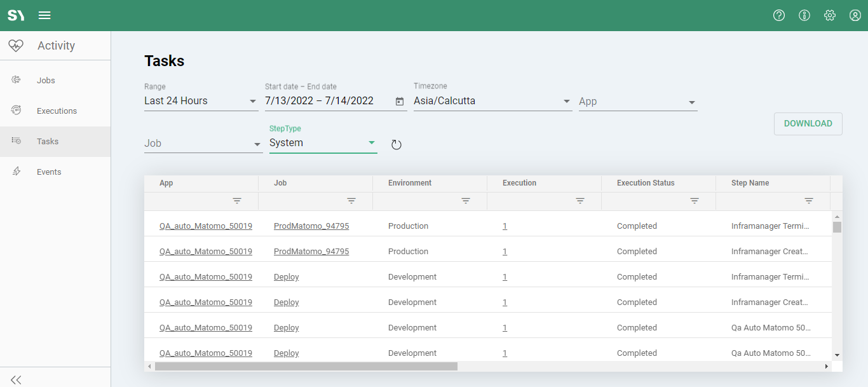Viewport: 868px width, 387px height.
Task: Click the refresh icon beside StepType
Action: [x=397, y=145]
